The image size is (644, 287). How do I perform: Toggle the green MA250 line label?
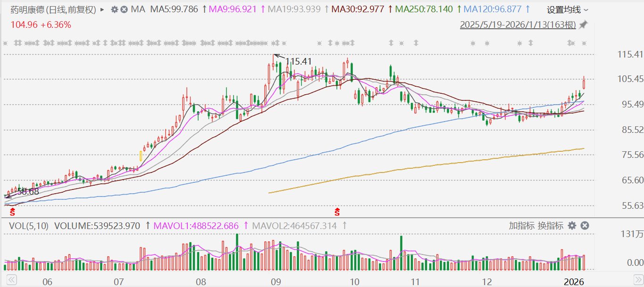click(x=424, y=9)
